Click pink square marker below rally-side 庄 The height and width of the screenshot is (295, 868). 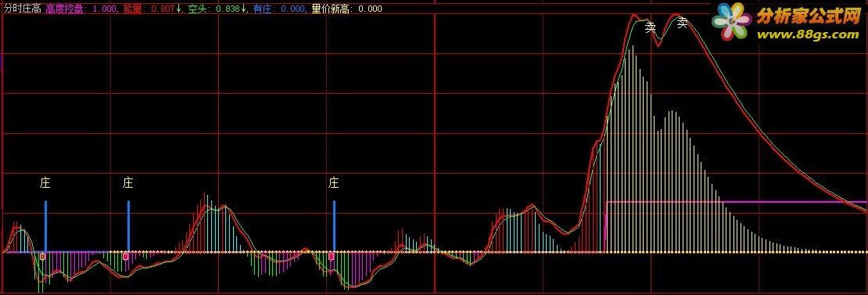pos(332,256)
